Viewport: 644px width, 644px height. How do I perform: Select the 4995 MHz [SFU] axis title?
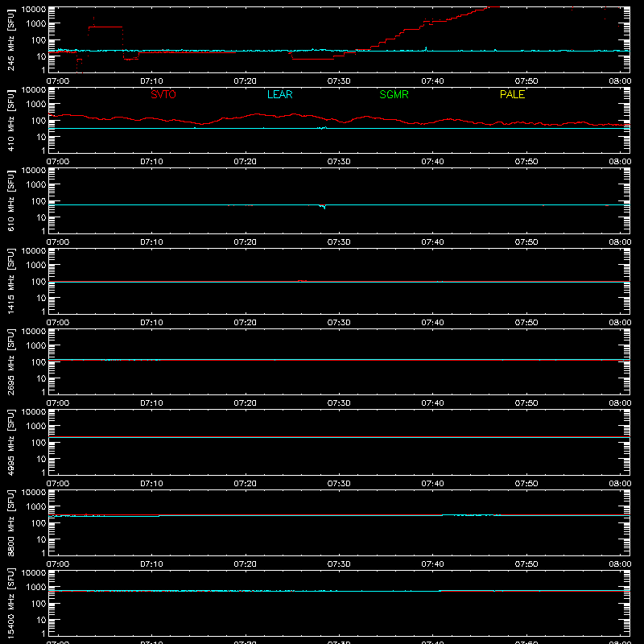click(x=11, y=442)
